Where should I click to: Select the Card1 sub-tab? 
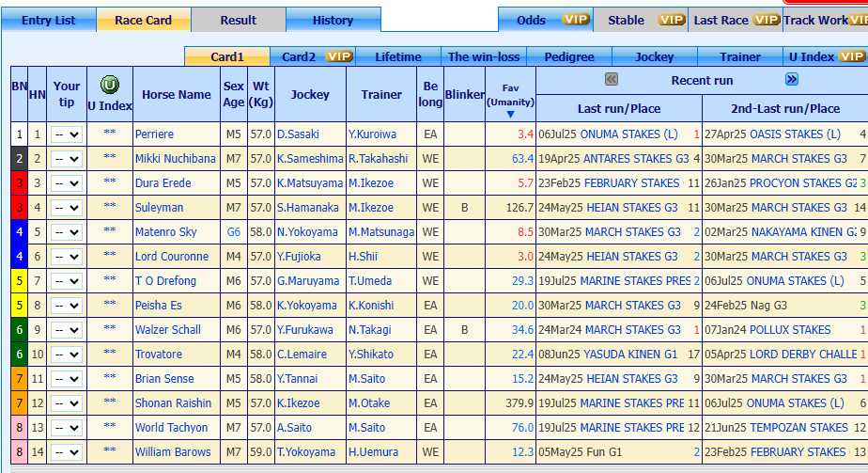tap(227, 56)
